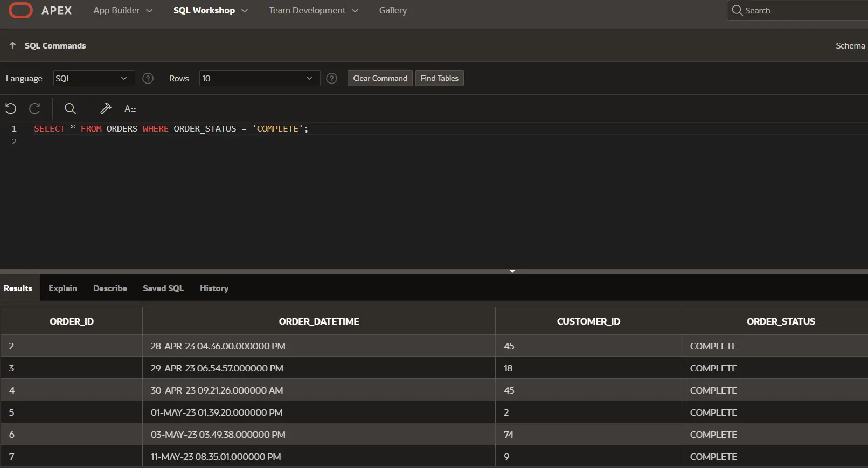Click line 1 of the SQL editor
Viewport: 868px width, 468px height.
[450, 128]
